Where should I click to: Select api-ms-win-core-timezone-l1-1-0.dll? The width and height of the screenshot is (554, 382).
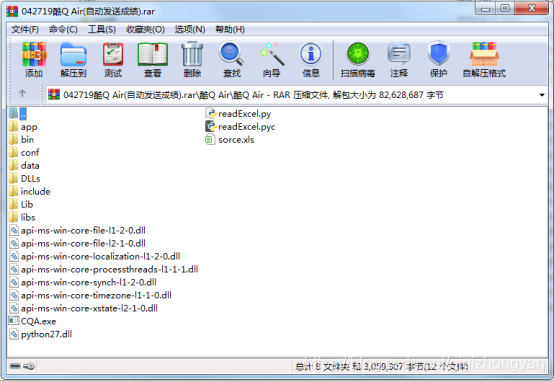click(x=90, y=295)
